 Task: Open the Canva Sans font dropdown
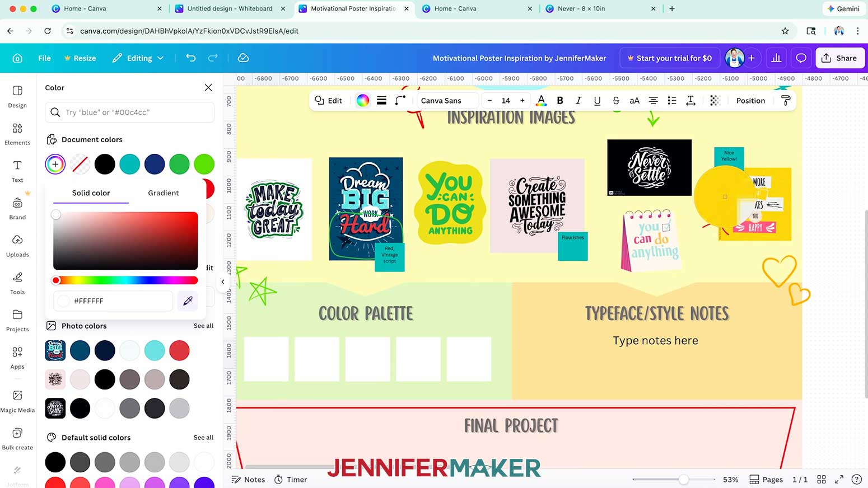[447, 100]
